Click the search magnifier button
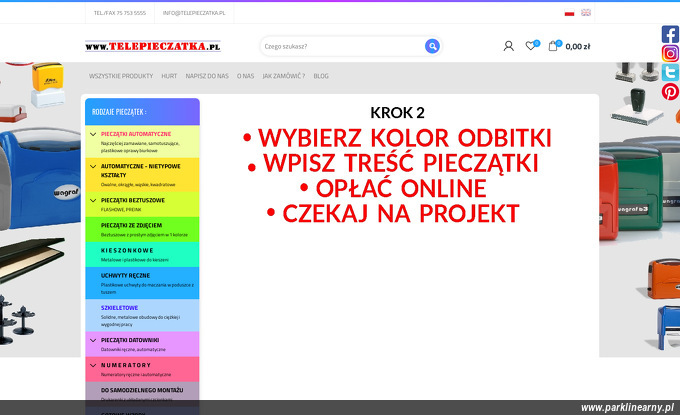Image resolution: width=680 pixels, height=415 pixels. coord(432,46)
